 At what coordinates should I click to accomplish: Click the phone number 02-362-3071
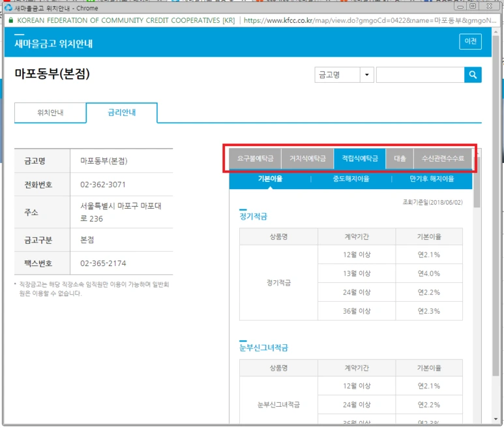pyautogui.click(x=103, y=185)
